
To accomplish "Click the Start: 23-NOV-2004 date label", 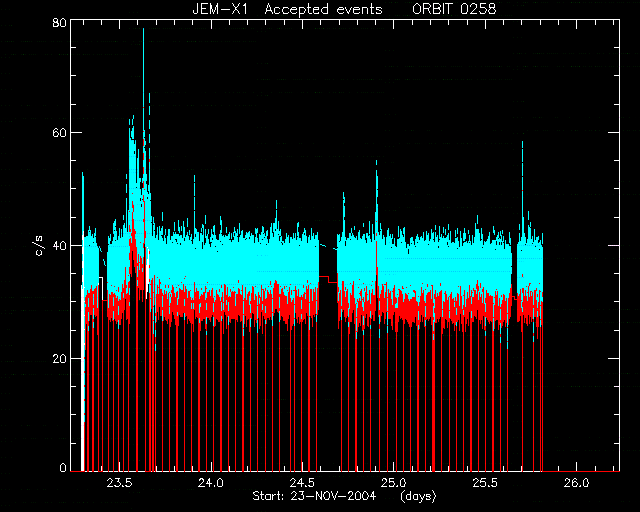I will [x=314, y=496].
